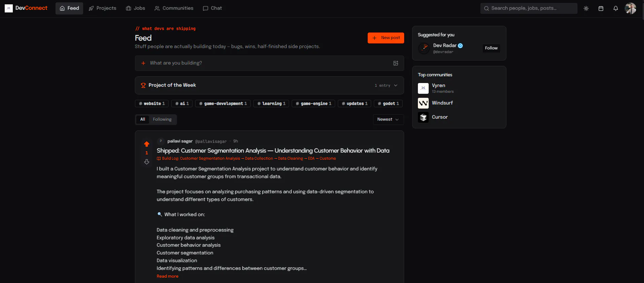Open the Chat tab

click(212, 8)
